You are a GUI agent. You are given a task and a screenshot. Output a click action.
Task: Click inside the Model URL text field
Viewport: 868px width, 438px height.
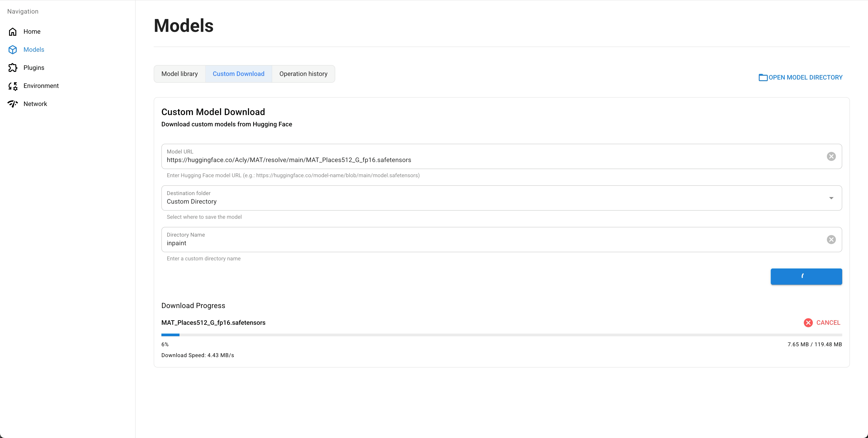pyautogui.click(x=472, y=160)
